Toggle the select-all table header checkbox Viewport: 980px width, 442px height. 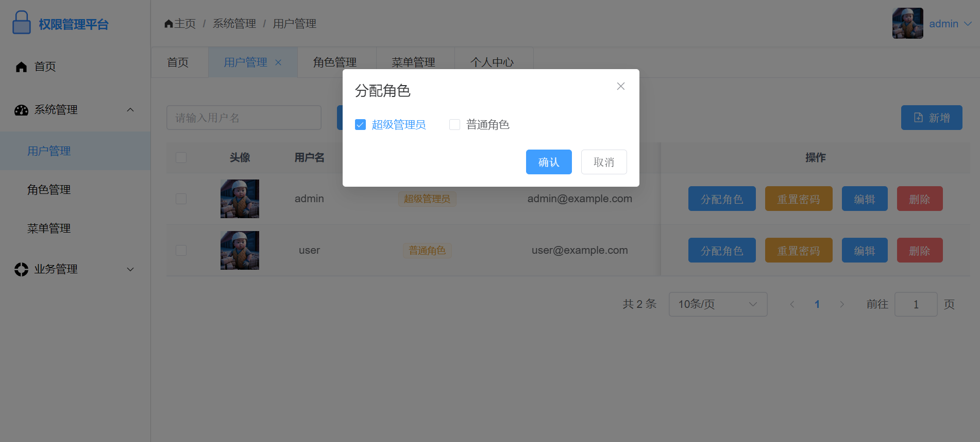pos(181,157)
